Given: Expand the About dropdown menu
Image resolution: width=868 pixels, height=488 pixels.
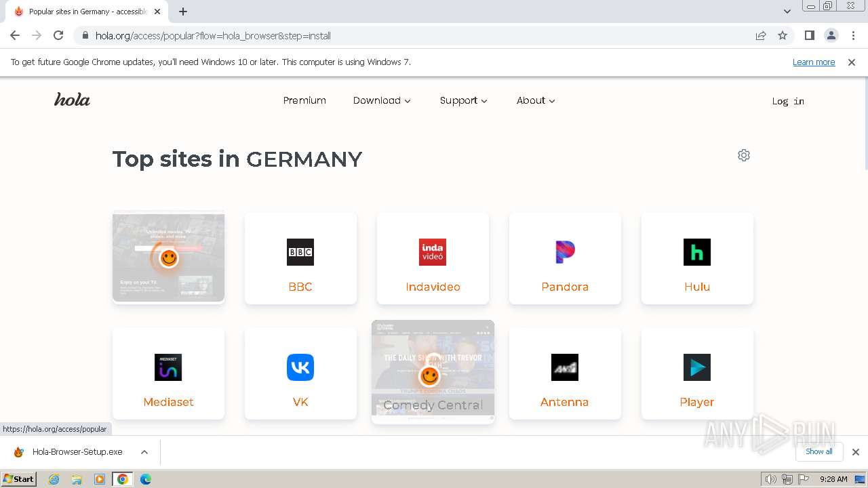Looking at the screenshot, I should point(536,100).
